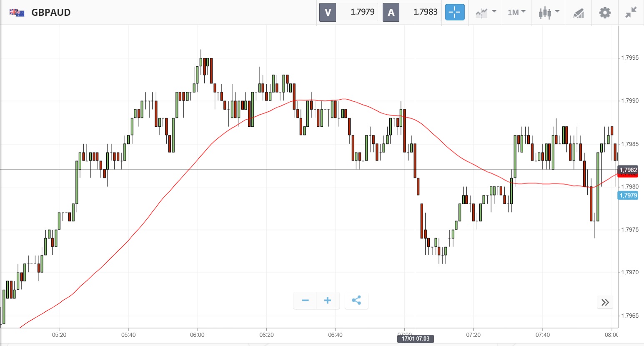Image resolution: width=644 pixels, height=346 pixels.
Task: Click the GBPAUD instrument name
Action: point(51,13)
